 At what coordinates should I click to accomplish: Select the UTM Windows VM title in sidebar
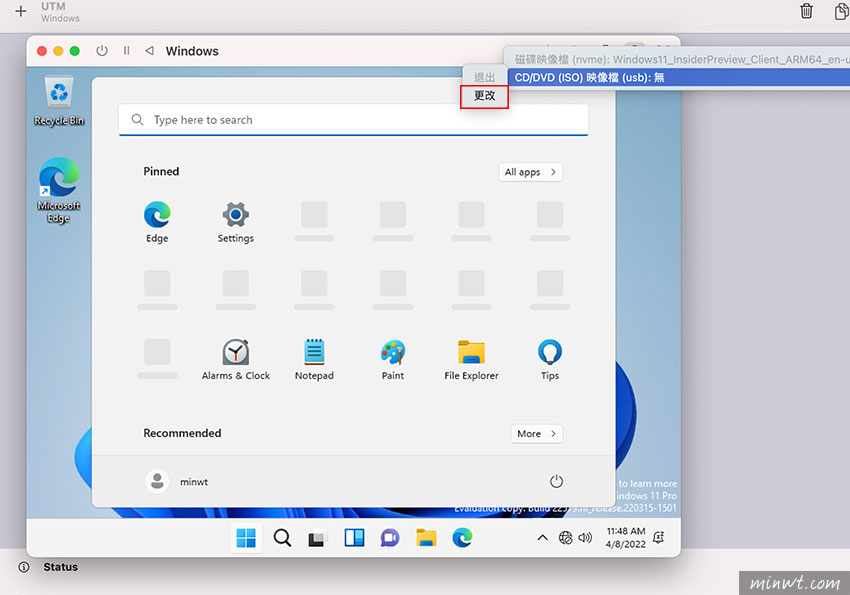(60, 12)
